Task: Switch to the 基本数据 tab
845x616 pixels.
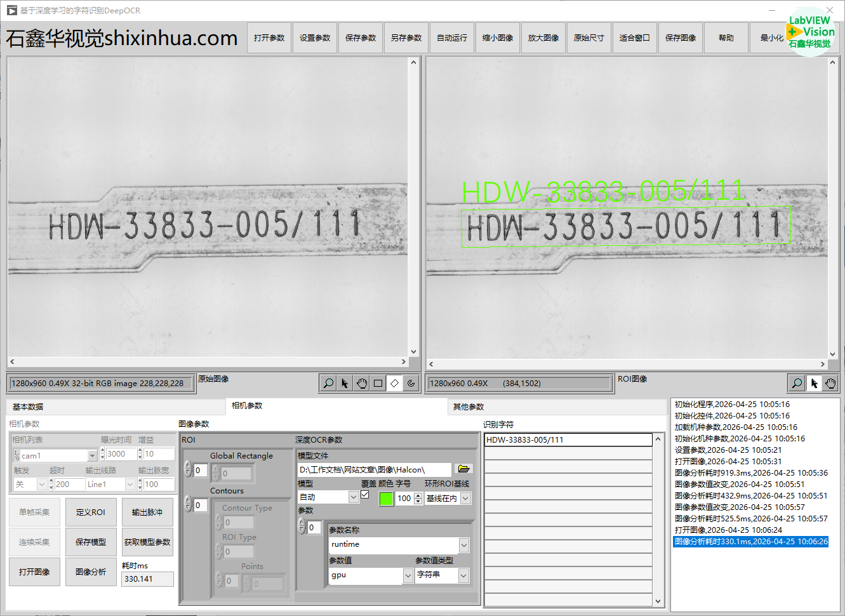Action: [x=28, y=406]
